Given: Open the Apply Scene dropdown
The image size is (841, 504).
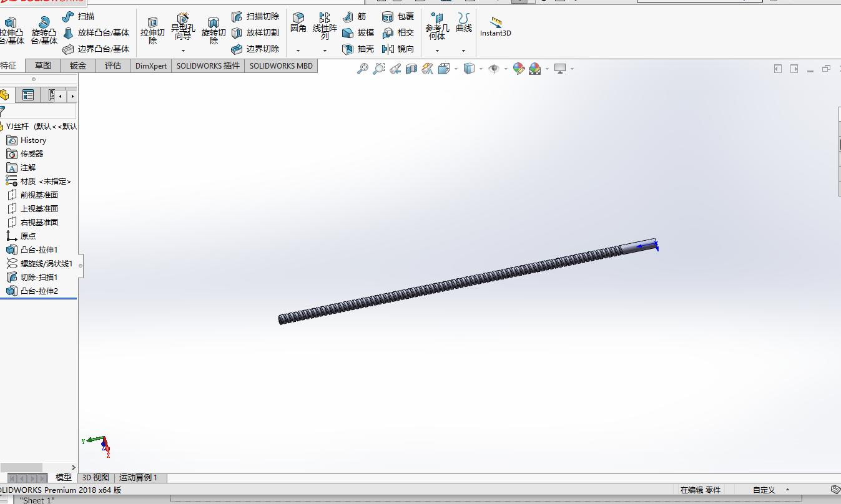Looking at the screenshot, I should [547, 69].
